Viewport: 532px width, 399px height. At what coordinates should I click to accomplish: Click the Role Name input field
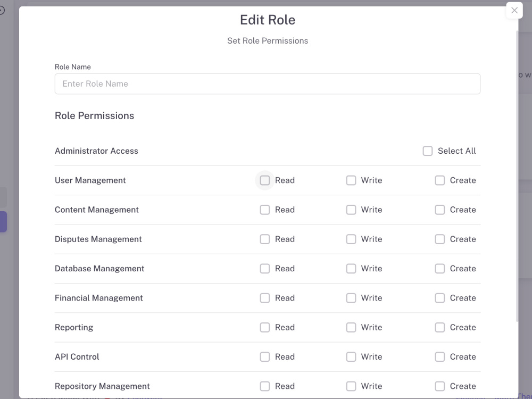tap(268, 84)
